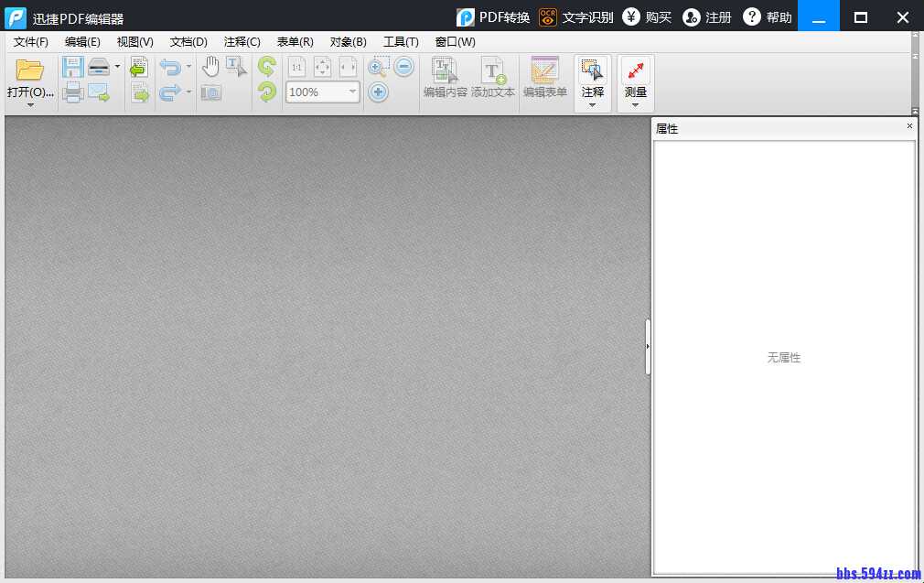Click the Fit page icon
This screenshot has width=924, height=583.
pos(322,67)
